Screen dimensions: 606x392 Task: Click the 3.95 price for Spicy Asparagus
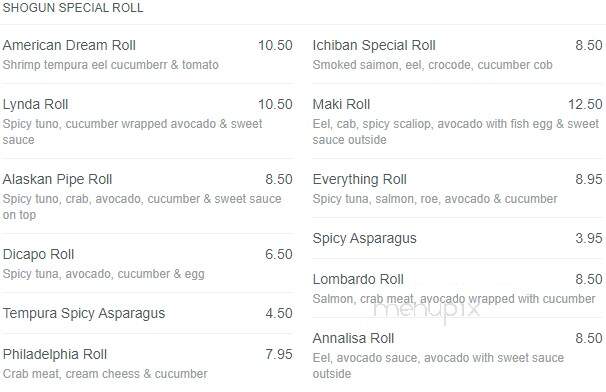pyautogui.click(x=589, y=238)
